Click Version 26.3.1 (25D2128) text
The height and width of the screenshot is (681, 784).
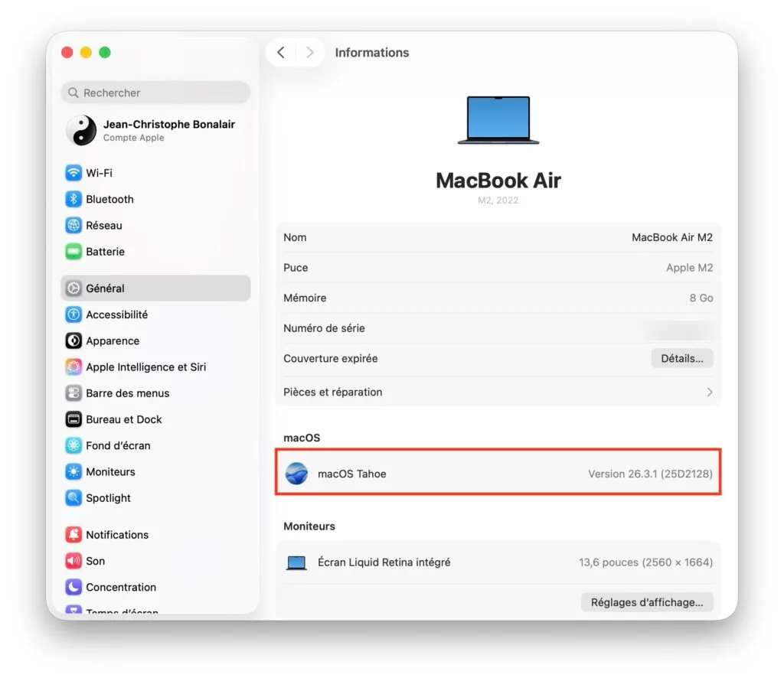[x=650, y=474]
